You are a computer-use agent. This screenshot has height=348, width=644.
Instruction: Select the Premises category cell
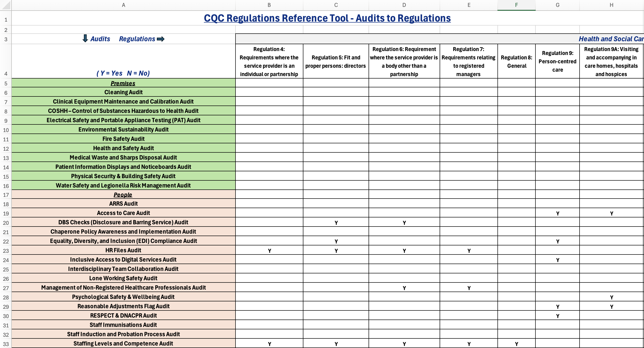[123, 83]
